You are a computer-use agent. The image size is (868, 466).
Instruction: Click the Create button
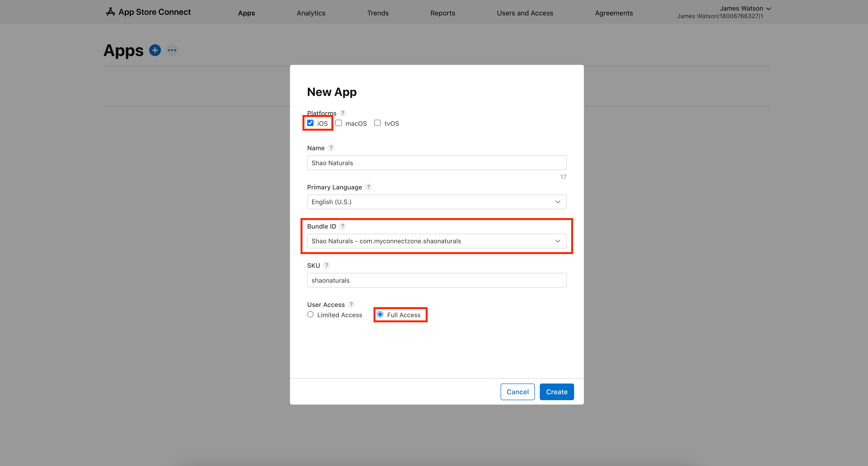click(x=557, y=392)
